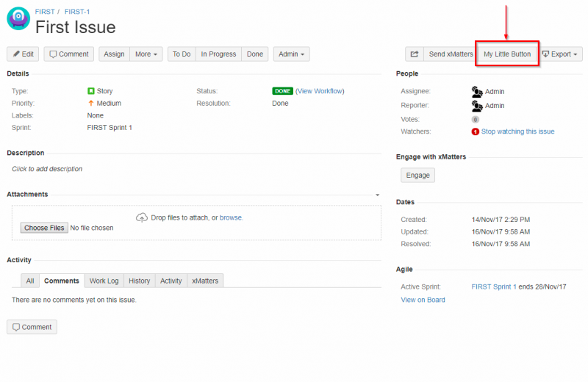Open the Export dropdown
Image resolution: width=588 pixels, height=382 pixels.
click(x=559, y=54)
